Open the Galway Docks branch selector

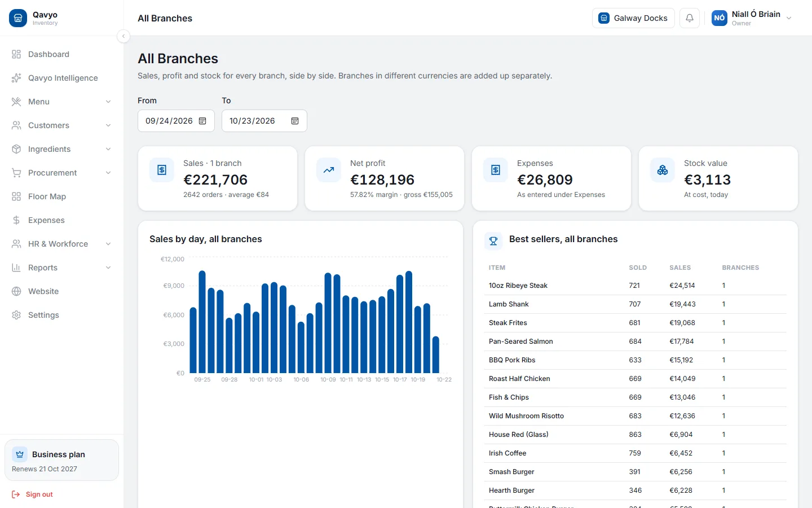tap(633, 18)
